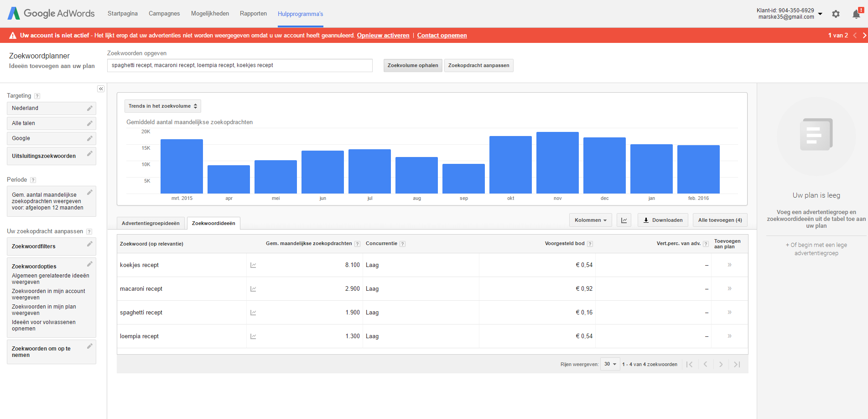Click the Downloaden button
Screen dimensions: 868x419
(x=663, y=220)
